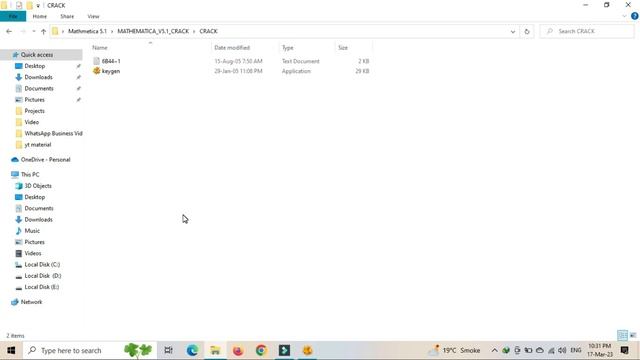Select OneDrive - Personal

pyautogui.click(x=45, y=160)
